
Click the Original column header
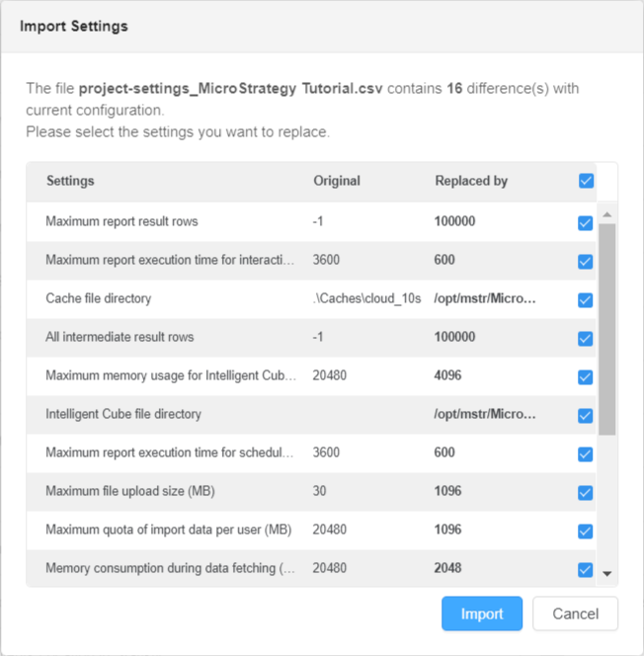point(337,182)
